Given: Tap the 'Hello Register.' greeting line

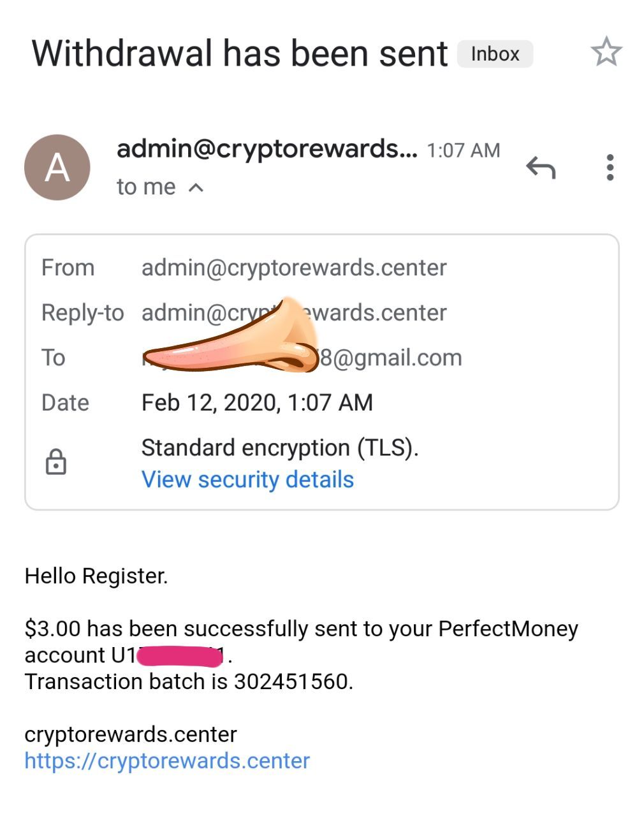Looking at the screenshot, I should point(96,576).
